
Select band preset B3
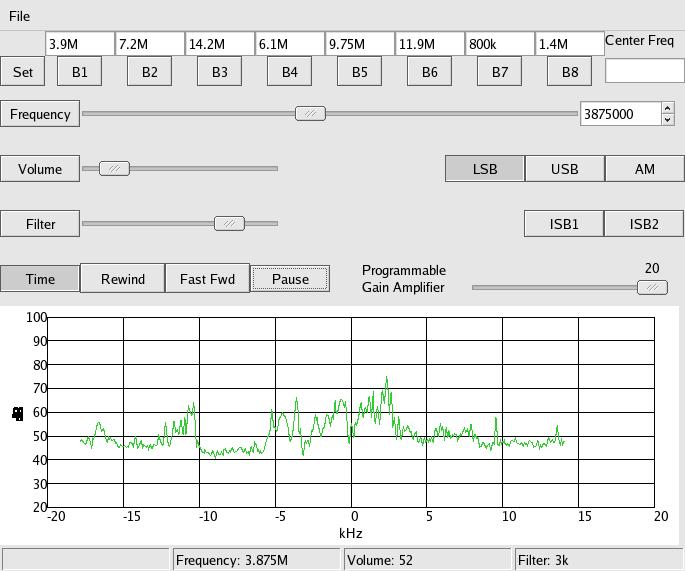coord(219,71)
